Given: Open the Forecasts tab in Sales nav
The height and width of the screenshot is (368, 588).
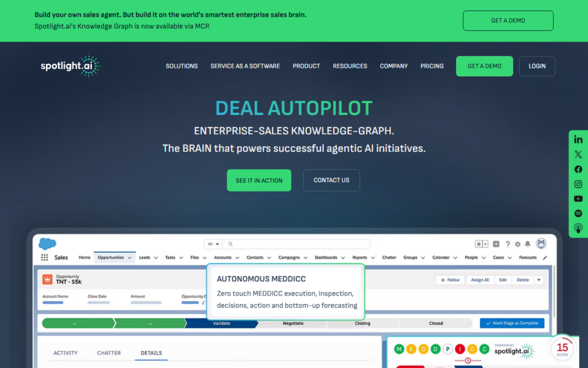Looking at the screenshot, I should click(x=528, y=258).
